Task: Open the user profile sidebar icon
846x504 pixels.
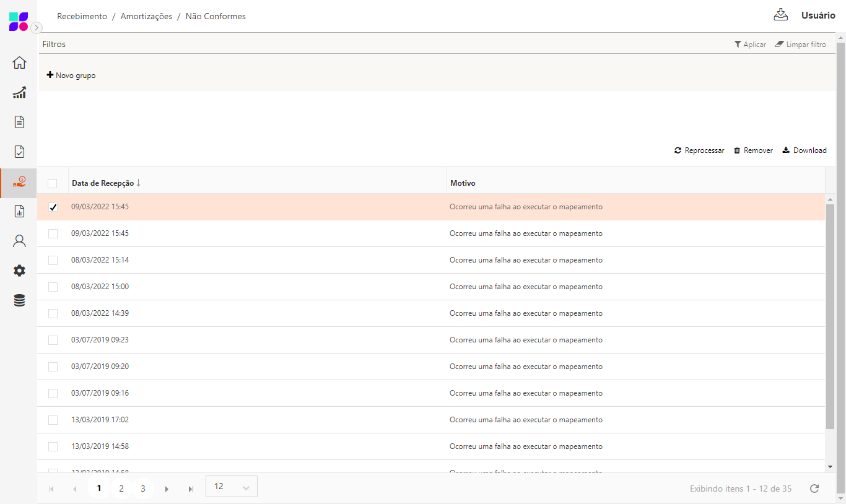Action: point(19,241)
